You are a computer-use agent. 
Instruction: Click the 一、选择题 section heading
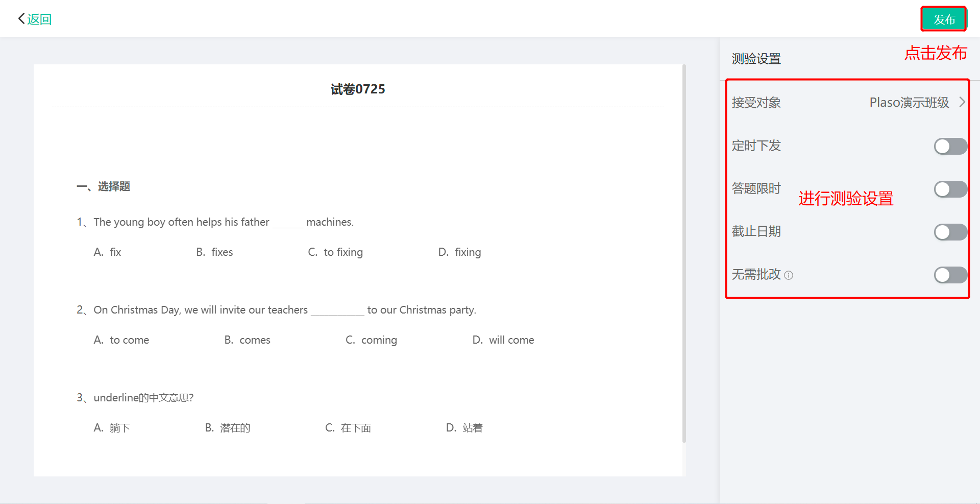pyautogui.click(x=104, y=186)
